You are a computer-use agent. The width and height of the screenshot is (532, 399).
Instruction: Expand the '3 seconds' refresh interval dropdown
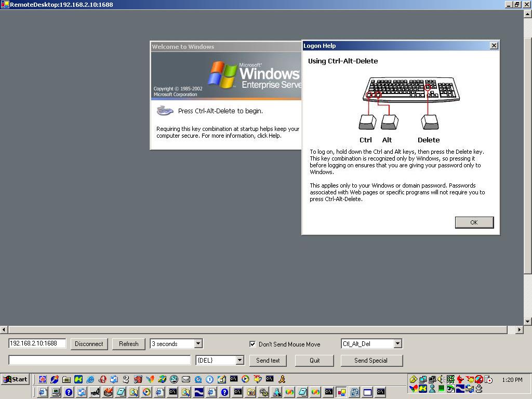point(198,344)
